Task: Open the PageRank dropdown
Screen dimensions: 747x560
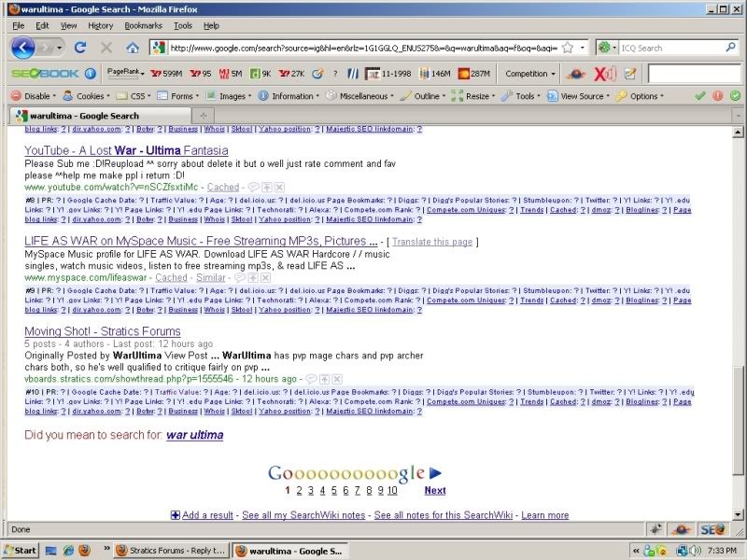Action: 125,73
